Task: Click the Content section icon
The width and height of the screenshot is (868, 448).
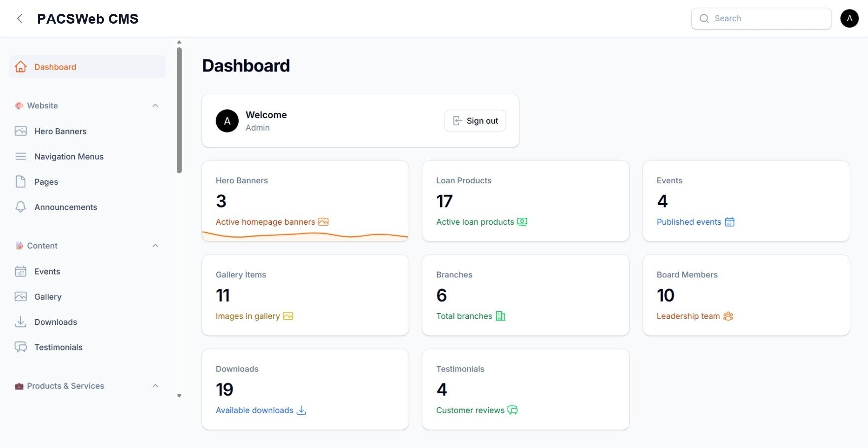Action: click(19, 245)
